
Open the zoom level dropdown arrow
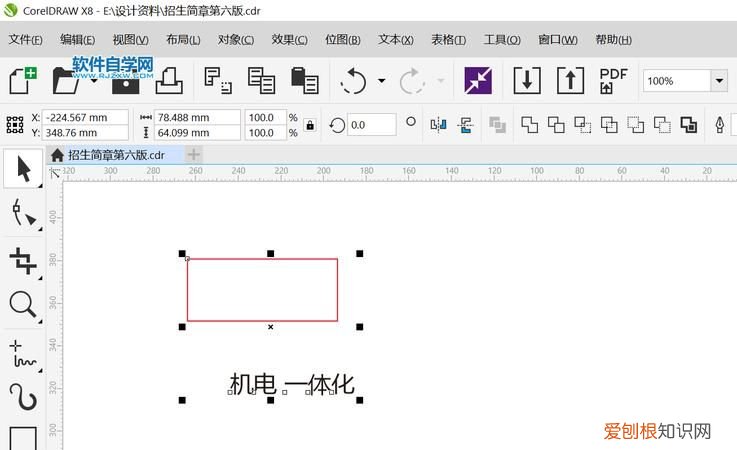(719, 81)
